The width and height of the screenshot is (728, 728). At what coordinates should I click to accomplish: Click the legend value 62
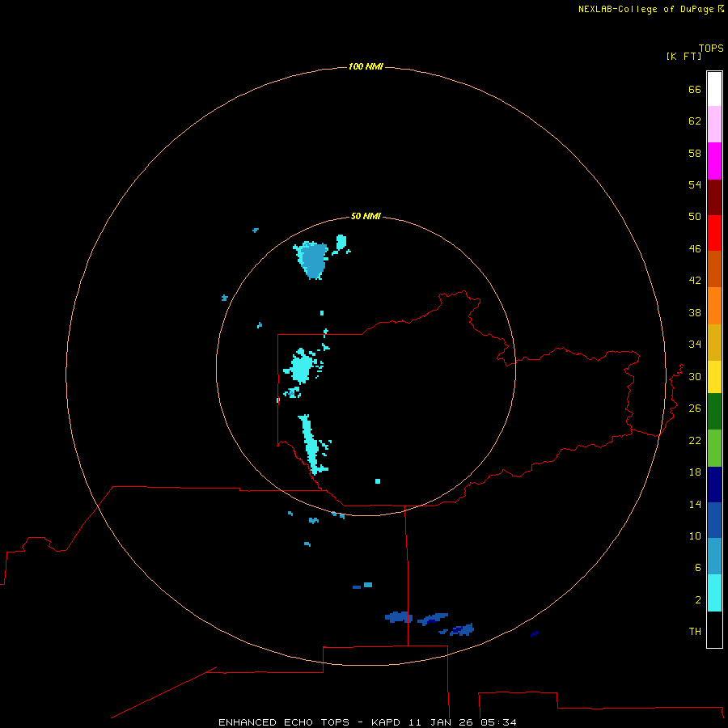[x=695, y=121]
